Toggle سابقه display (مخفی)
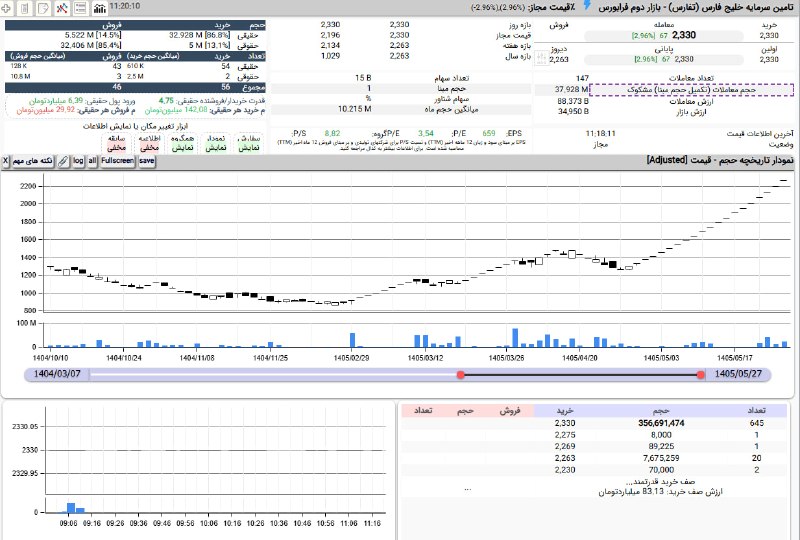Screen dimensions: 800x540 point(116,143)
